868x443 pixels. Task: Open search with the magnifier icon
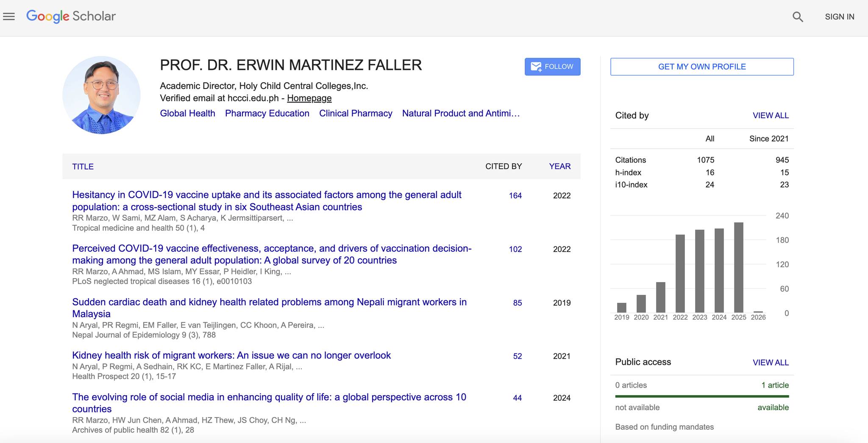pos(798,17)
